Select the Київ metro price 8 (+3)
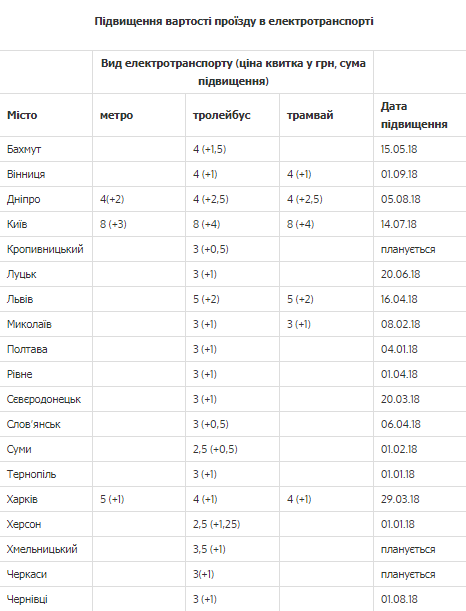466x611 pixels. (x=113, y=224)
